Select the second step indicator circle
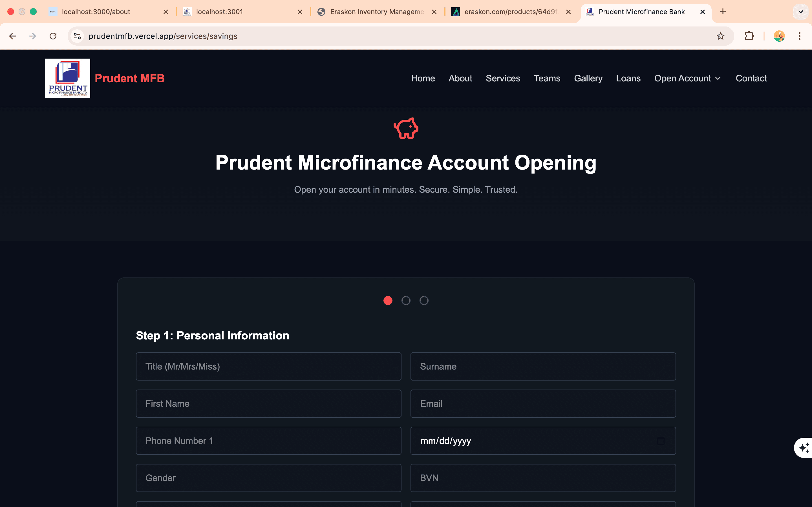 pos(406,301)
